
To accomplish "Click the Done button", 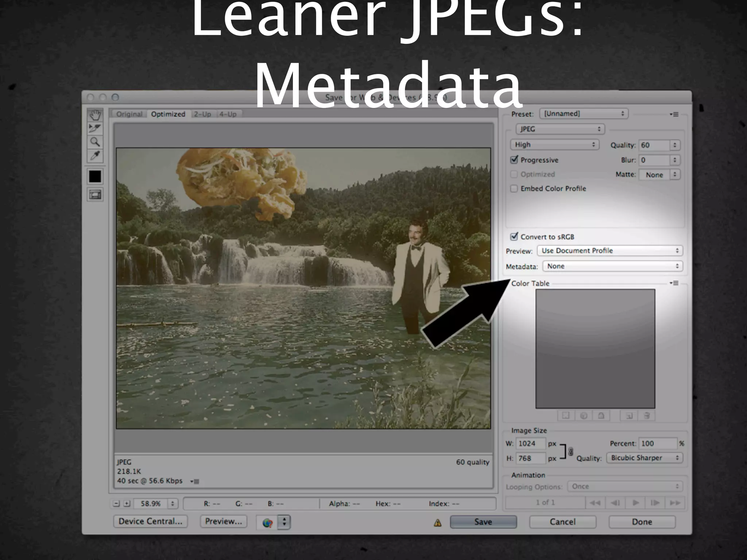I will tap(642, 522).
